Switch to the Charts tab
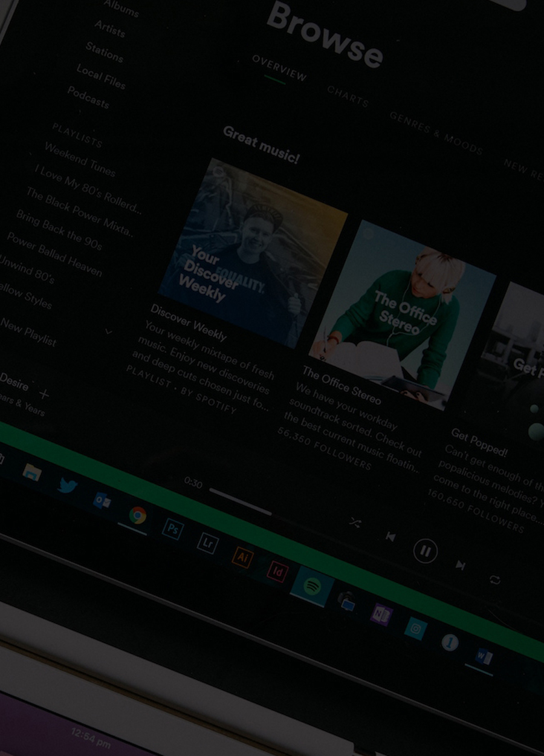544x756 pixels. 348,96
